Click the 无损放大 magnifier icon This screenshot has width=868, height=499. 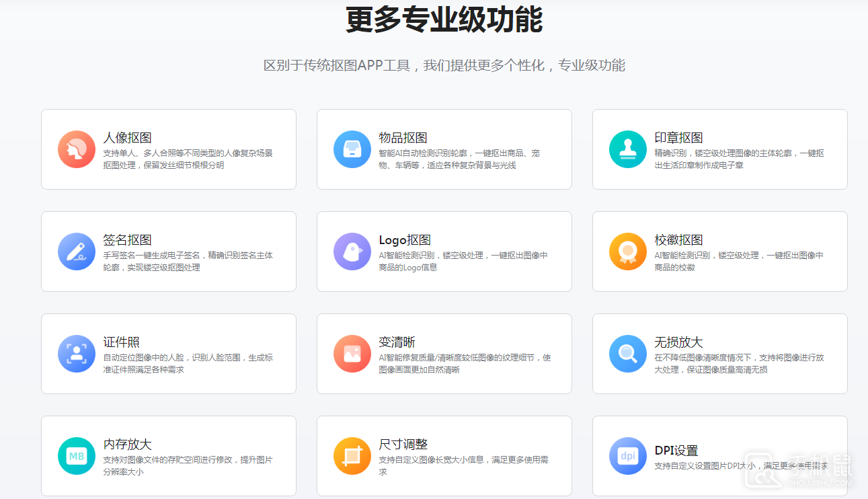(x=627, y=354)
